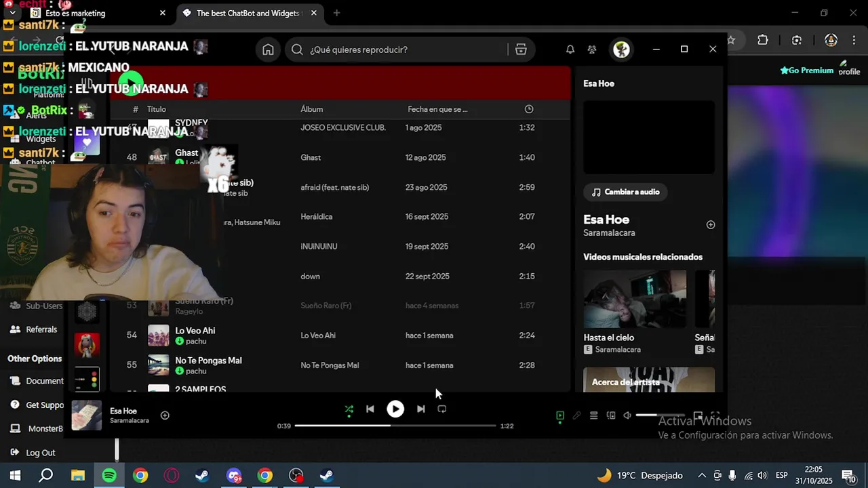Toggle shuffle in the Spotify player
This screenshot has width=868, height=488.
(x=349, y=409)
